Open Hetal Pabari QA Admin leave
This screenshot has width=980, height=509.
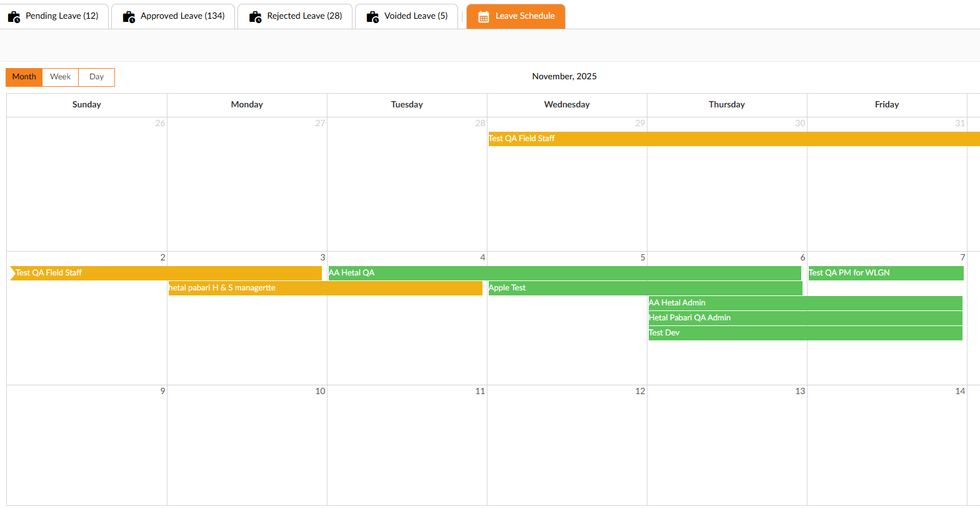804,318
